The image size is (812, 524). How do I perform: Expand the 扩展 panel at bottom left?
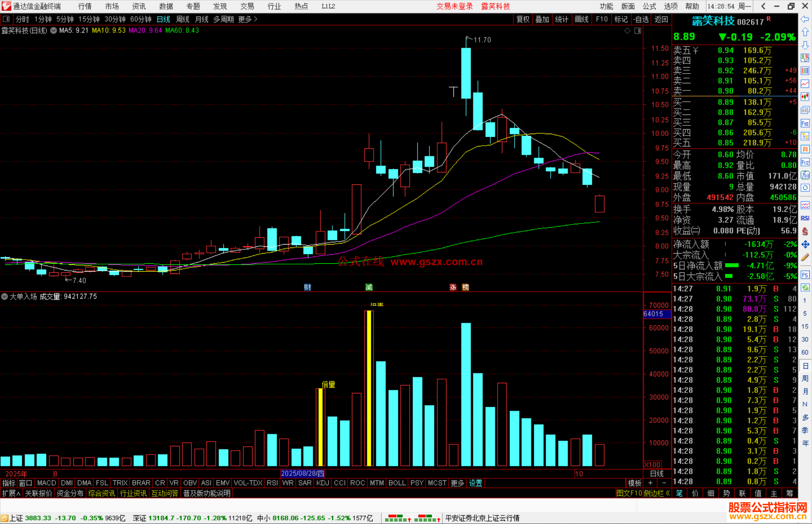click(11, 493)
